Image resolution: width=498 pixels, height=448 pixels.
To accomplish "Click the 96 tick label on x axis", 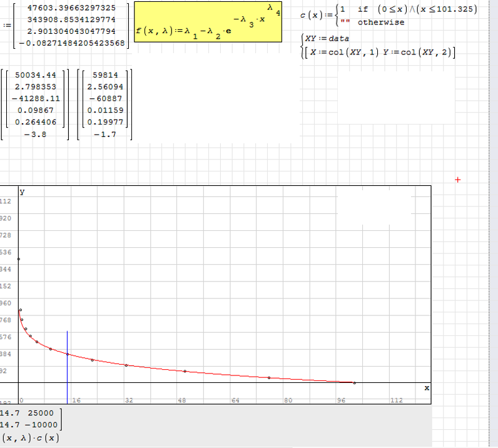I will 341,400.
